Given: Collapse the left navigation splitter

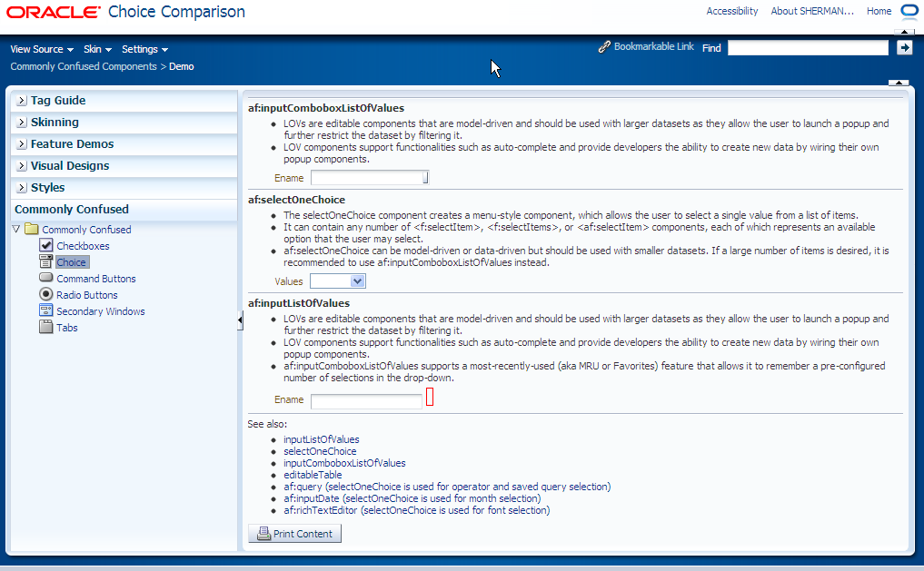Looking at the screenshot, I should (240, 320).
